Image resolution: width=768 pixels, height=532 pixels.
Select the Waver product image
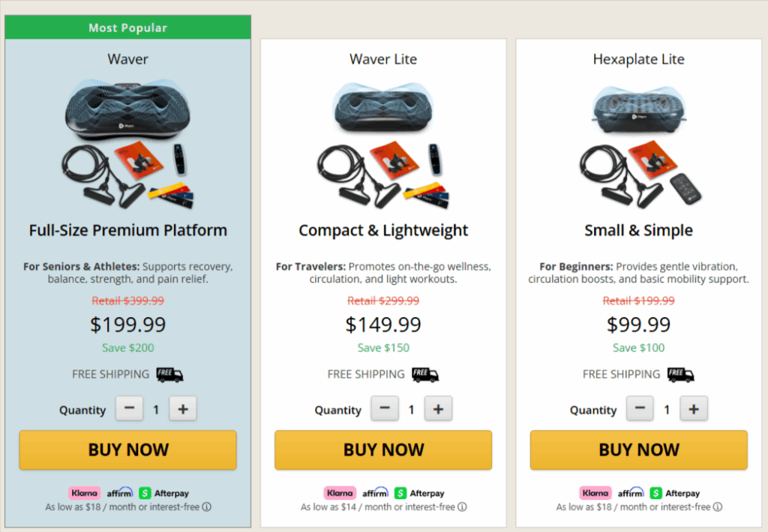point(127,142)
